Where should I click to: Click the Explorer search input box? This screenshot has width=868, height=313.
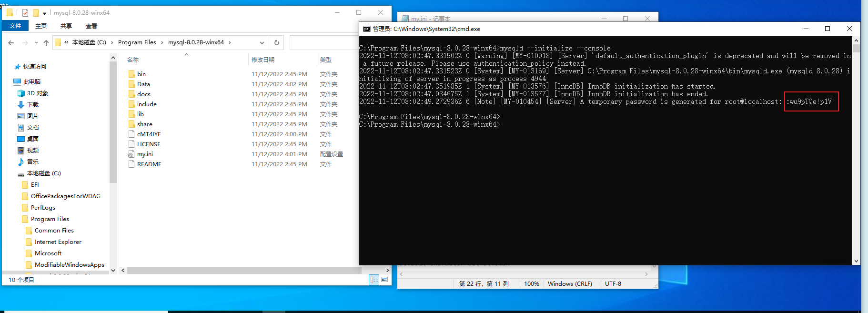click(x=323, y=42)
